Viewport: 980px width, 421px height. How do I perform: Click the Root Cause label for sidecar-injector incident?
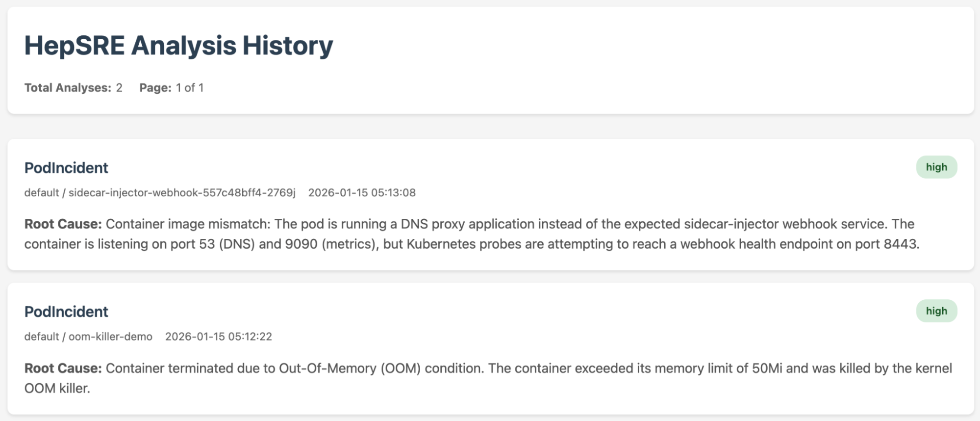pos(63,224)
